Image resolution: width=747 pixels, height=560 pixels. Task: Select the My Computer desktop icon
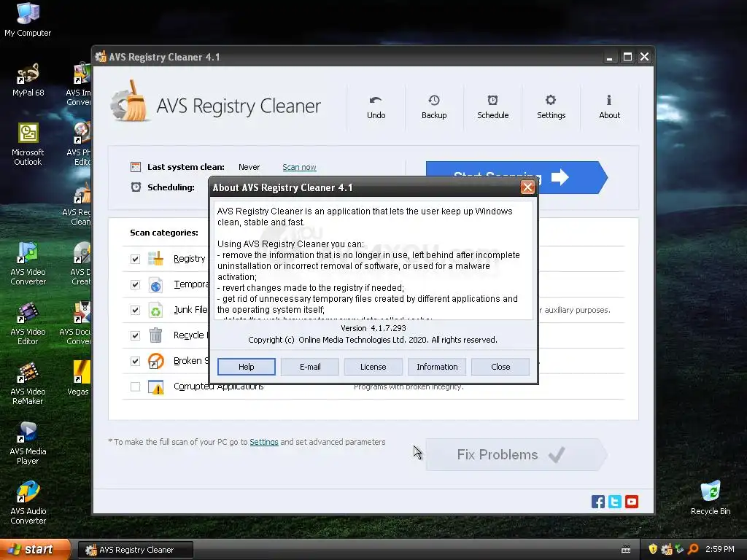(x=28, y=20)
